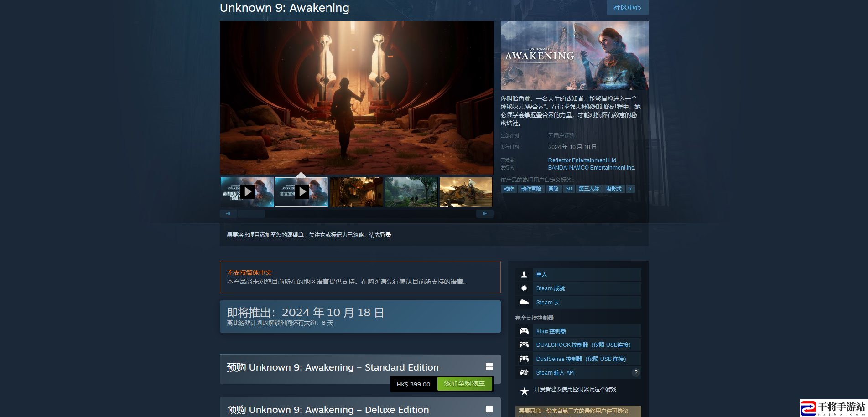This screenshot has height=417, width=868.
Task: Click the 完全支持控制器 heading
Action: [x=535, y=318]
